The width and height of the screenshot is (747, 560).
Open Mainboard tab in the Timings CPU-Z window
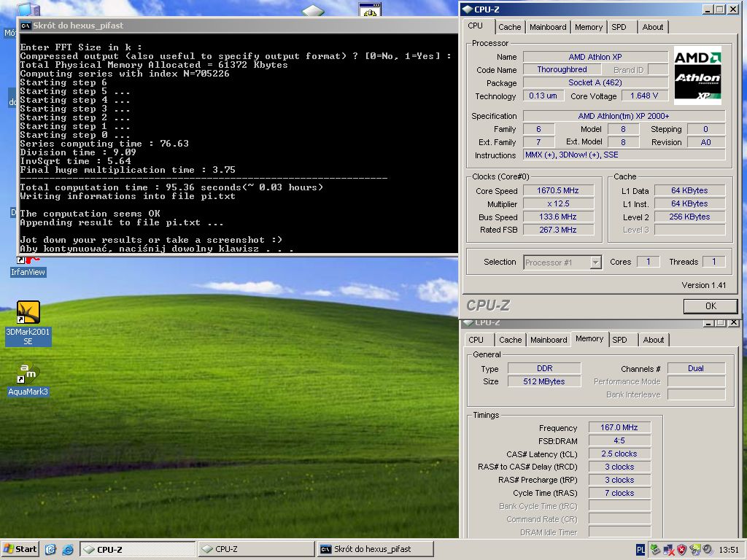click(x=549, y=340)
